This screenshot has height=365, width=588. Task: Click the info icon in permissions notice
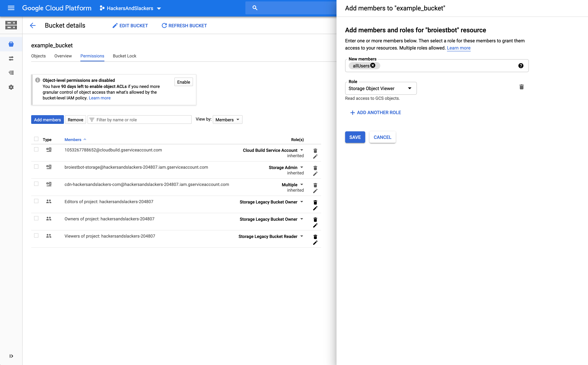38,80
